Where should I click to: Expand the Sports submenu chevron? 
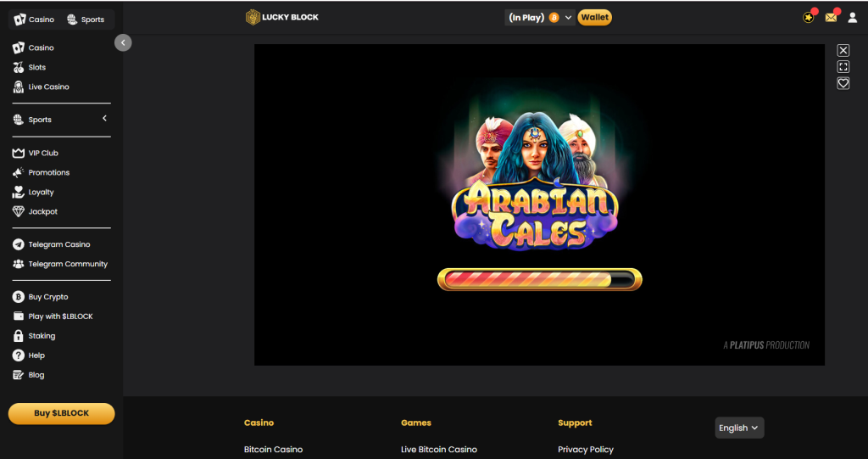pyautogui.click(x=104, y=119)
